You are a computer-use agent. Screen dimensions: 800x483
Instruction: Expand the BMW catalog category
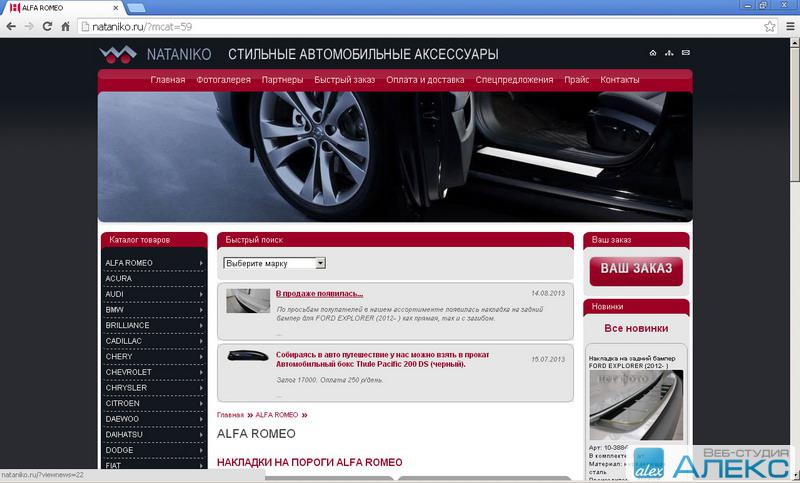pyautogui.click(x=154, y=310)
